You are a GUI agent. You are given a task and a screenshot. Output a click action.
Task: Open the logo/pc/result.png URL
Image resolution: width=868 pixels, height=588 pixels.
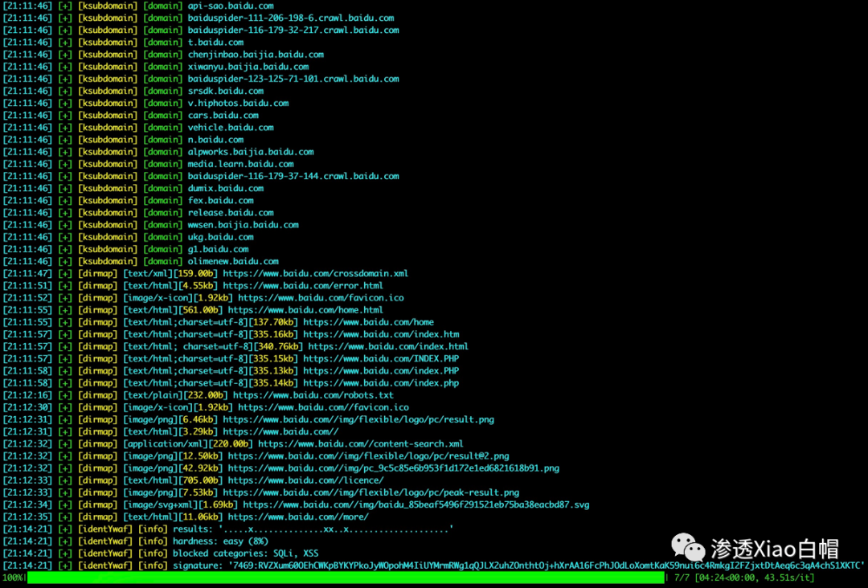coord(358,419)
